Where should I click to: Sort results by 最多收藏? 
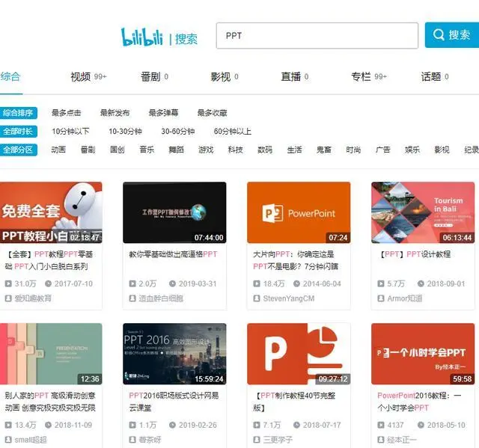tap(212, 113)
